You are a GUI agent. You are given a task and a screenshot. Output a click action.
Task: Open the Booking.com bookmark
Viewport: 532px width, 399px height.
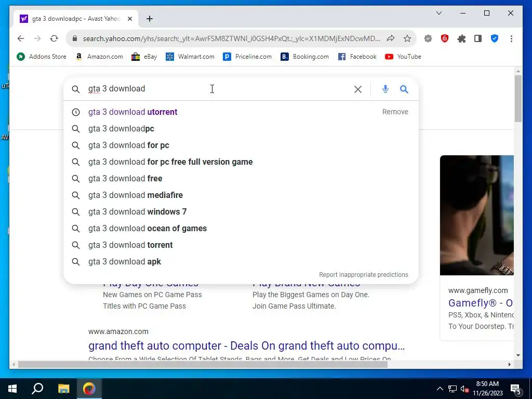[x=304, y=57]
